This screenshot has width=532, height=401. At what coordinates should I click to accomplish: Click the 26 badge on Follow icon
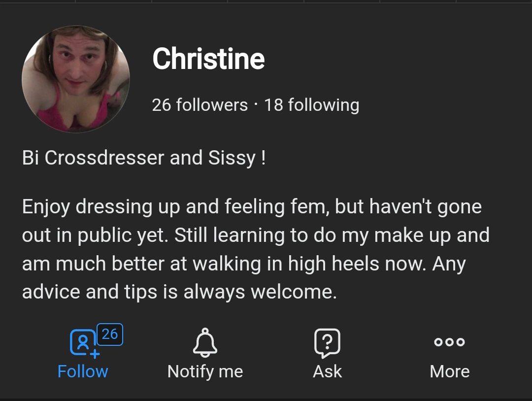pos(110,334)
